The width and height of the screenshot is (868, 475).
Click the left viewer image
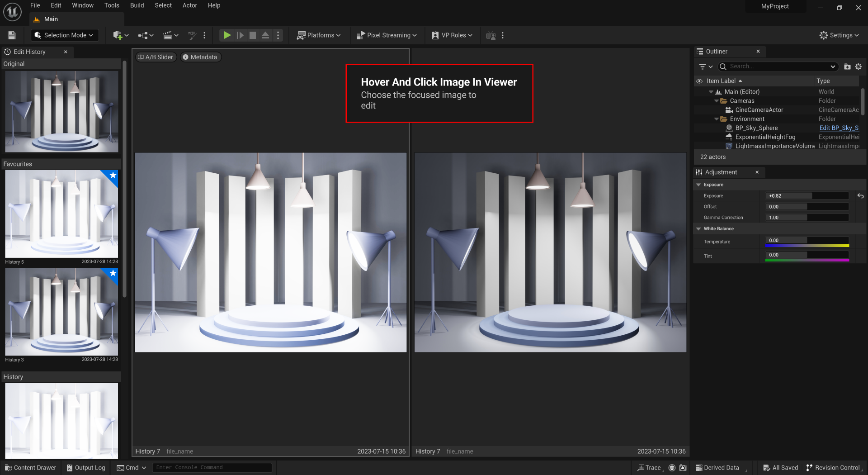point(270,252)
